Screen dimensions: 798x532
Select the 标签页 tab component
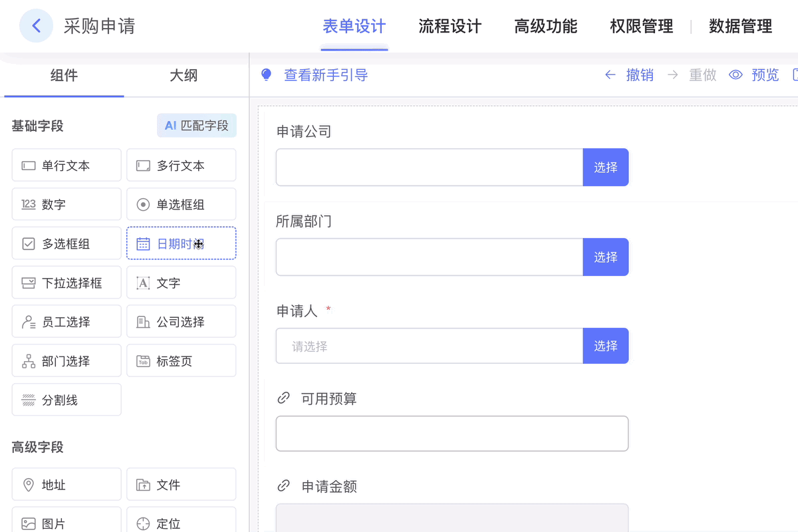[181, 361]
